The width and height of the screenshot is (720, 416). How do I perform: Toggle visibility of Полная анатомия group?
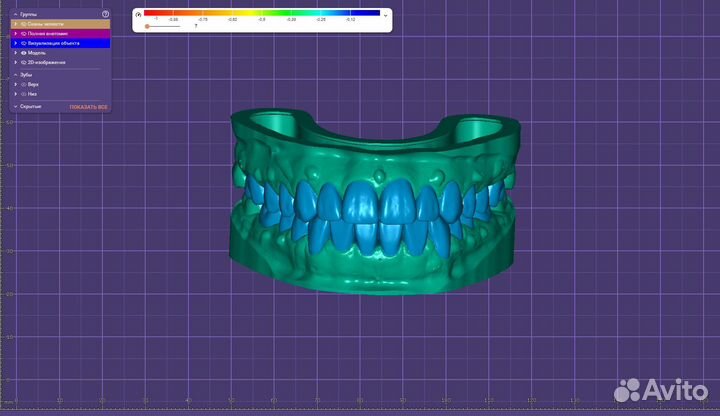click(x=24, y=33)
